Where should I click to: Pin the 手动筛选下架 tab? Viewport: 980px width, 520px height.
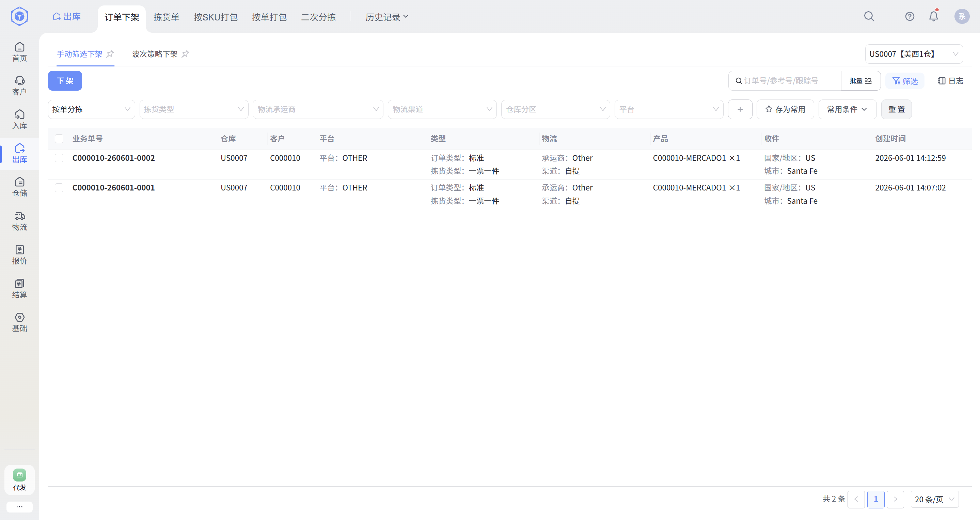(x=110, y=54)
